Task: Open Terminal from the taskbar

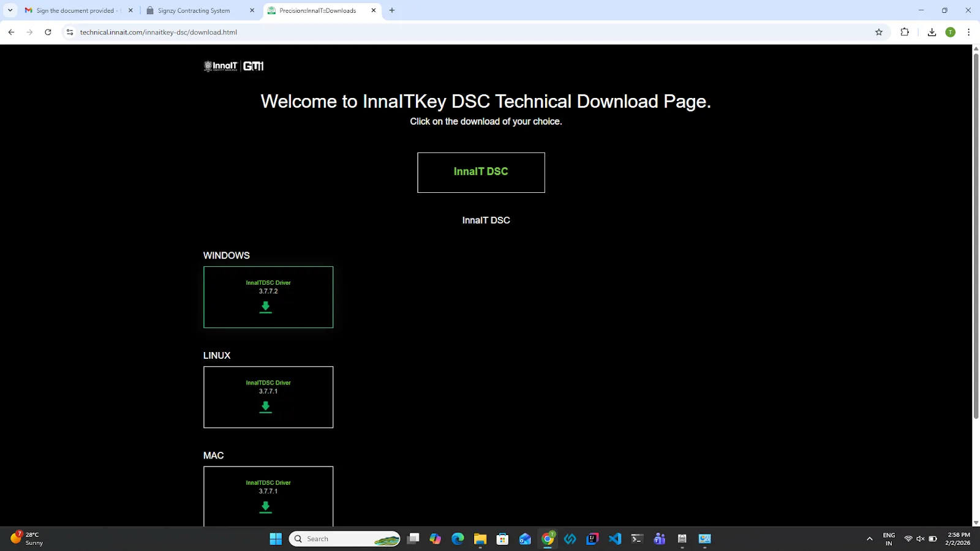Action: tap(637, 539)
